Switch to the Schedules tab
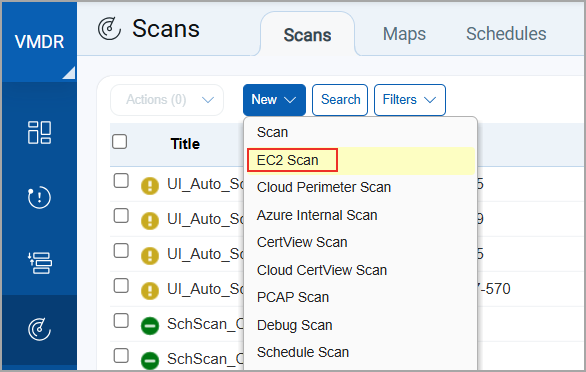This screenshot has height=372, width=586. pos(506,34)
